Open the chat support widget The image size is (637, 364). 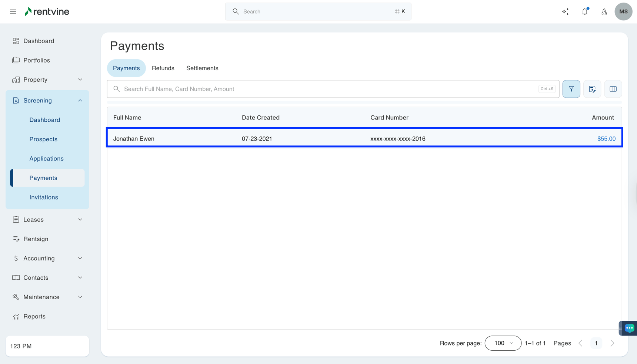click(x=629, y=328)
